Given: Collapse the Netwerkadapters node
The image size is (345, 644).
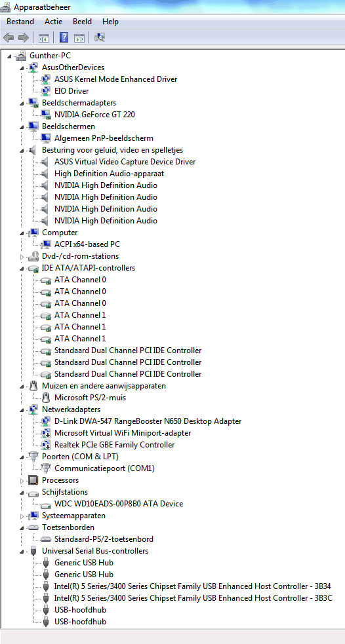Looking at the screenshot, I should pos(22,410).
